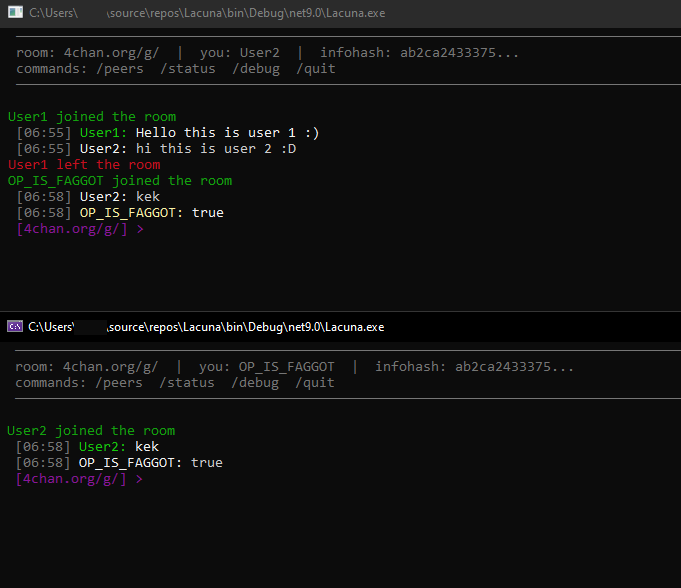The image size is (681, 588).
Task: Click the /status command in the top window
Action: click(x=188, y=69)
